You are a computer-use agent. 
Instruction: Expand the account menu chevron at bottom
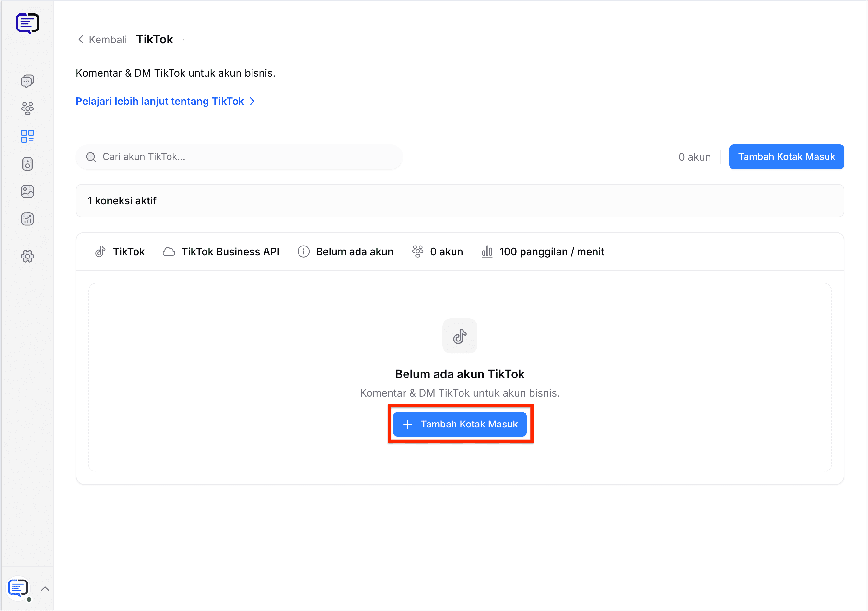45,588
